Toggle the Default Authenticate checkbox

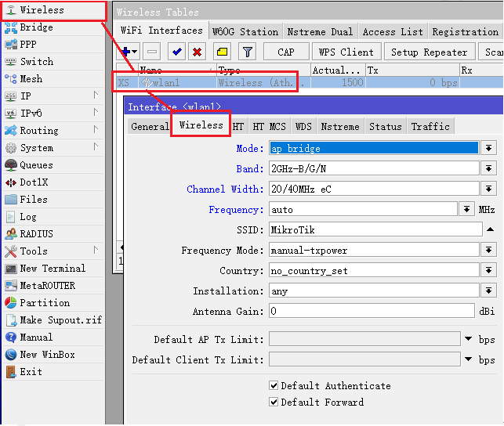pos(274,386)
